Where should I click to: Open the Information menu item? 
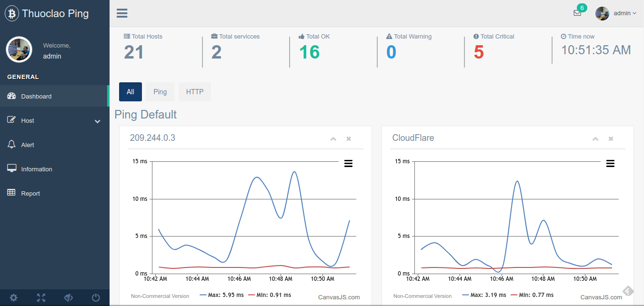[x=55, y=169]
